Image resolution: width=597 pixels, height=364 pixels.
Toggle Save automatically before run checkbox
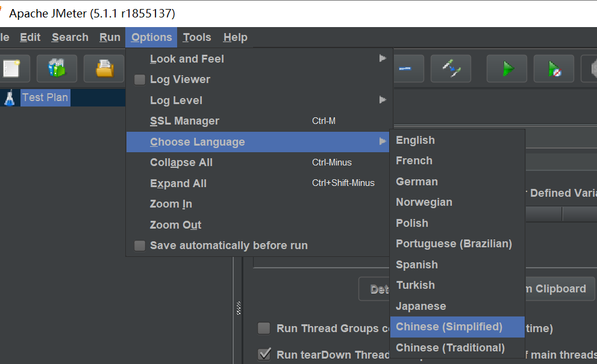(140, 245)
